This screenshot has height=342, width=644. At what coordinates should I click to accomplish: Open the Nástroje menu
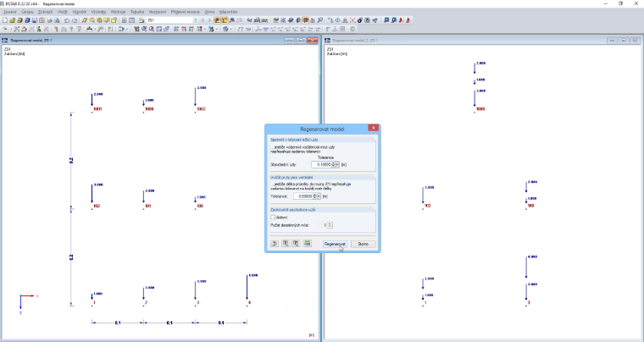(x=119, y=12)
